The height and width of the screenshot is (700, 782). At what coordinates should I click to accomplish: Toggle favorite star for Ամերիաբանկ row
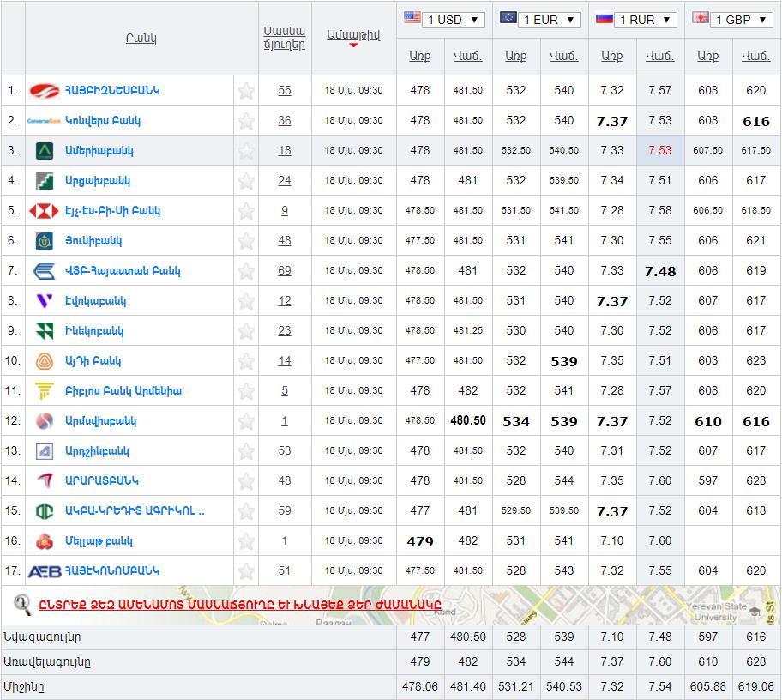point(246,151)
